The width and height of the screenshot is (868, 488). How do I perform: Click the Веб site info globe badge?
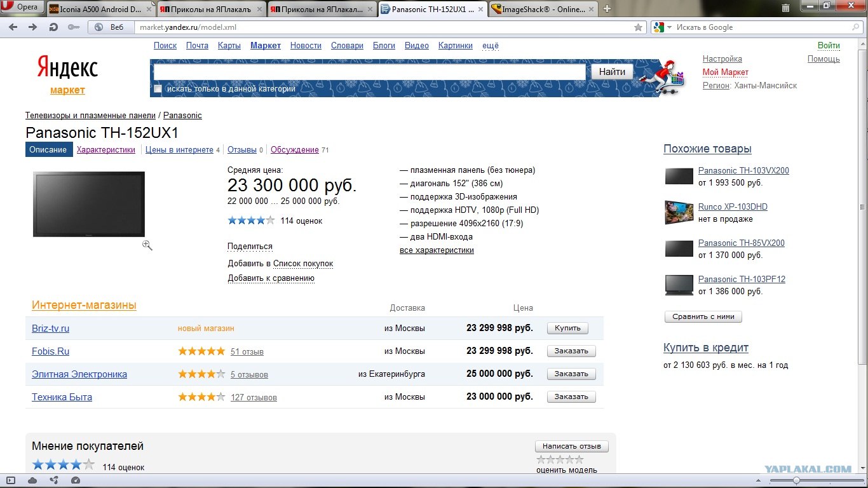[110, 27]
